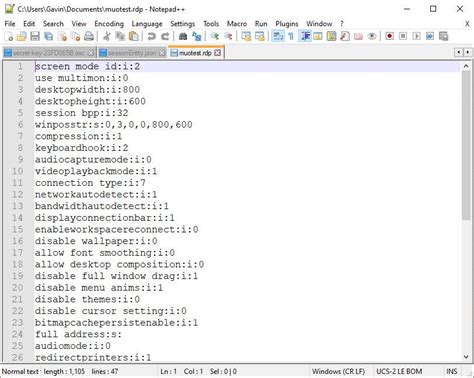This screenshot has width=474, height=378.
Task: Open the Plugins menu
Action: (x=287, y=24)
